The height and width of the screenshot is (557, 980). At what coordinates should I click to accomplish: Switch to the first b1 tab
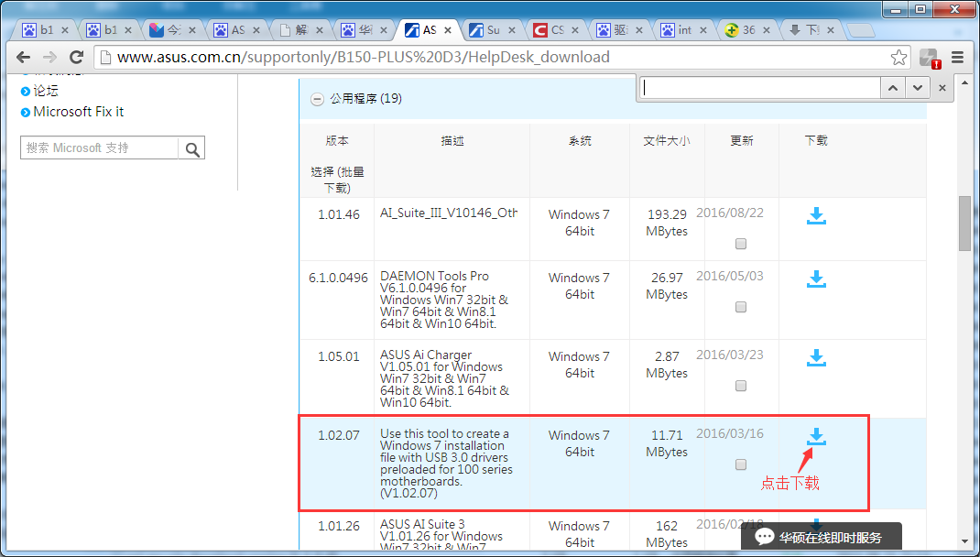[x=45, y=29]
